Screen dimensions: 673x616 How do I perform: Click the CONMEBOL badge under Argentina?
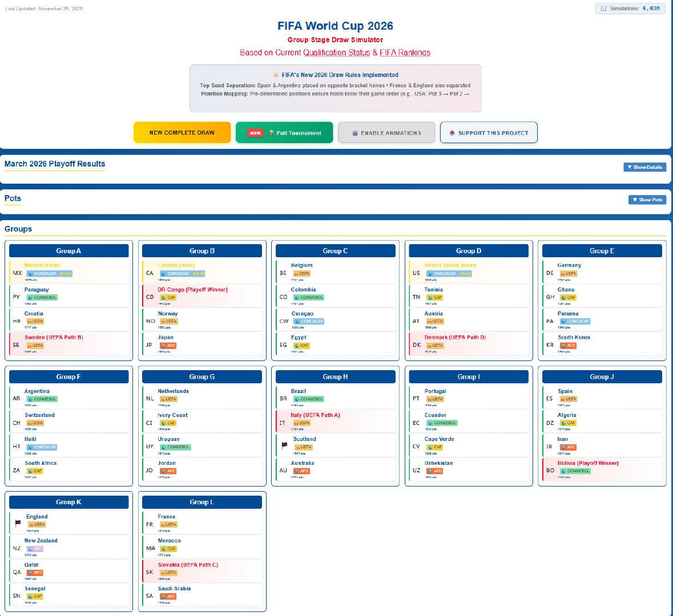(x=42, y=399)
